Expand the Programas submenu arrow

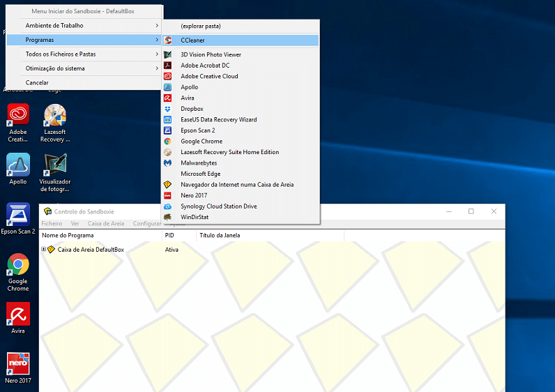[157, 40]
